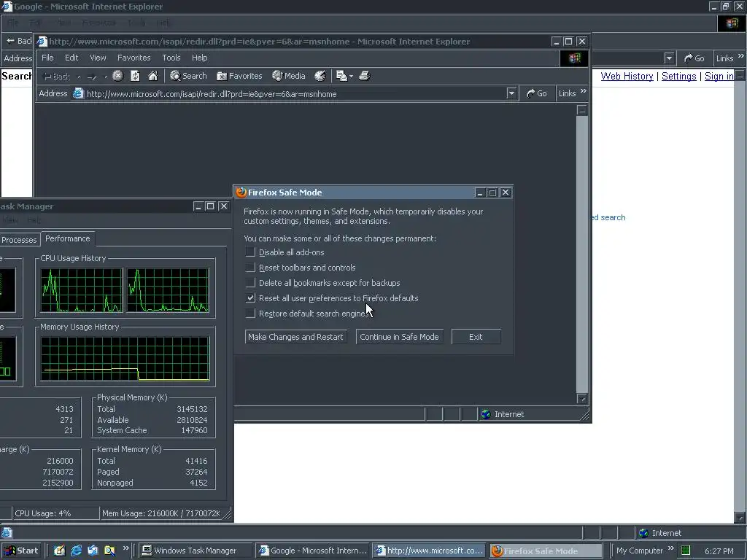Uncheck Reset all user preferences to Firefox defaults
Image resolution: width=747 pixels, height=560 pixels.
pyautogui.click(x=251, y=297)
